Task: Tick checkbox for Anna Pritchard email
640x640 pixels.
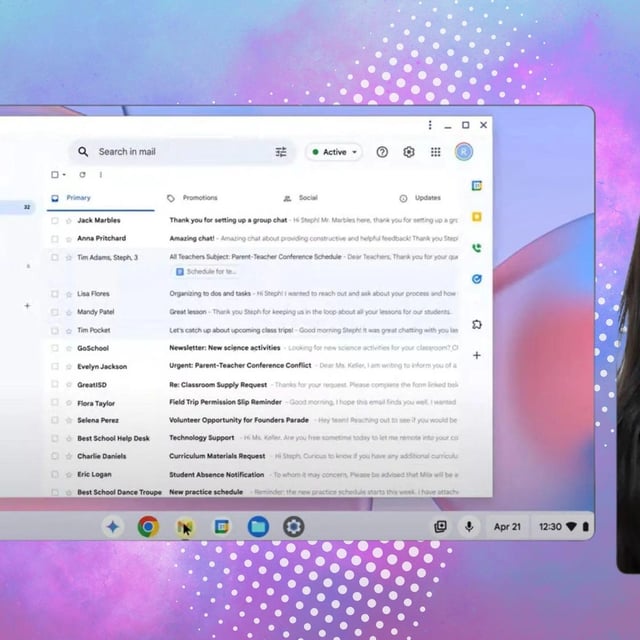Action: click(55, 239)
